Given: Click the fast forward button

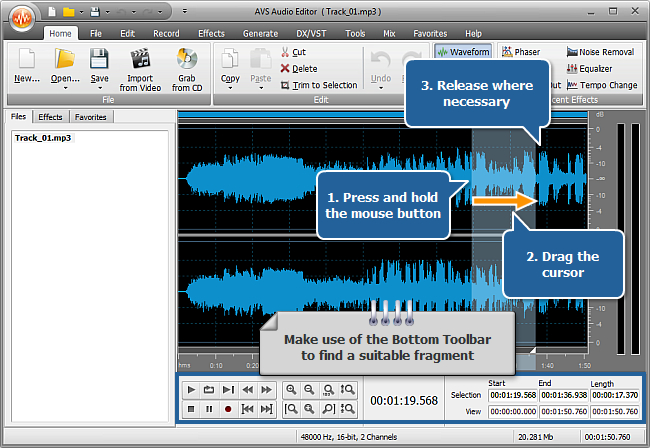Looking at the screenshot, I should 266,390.
